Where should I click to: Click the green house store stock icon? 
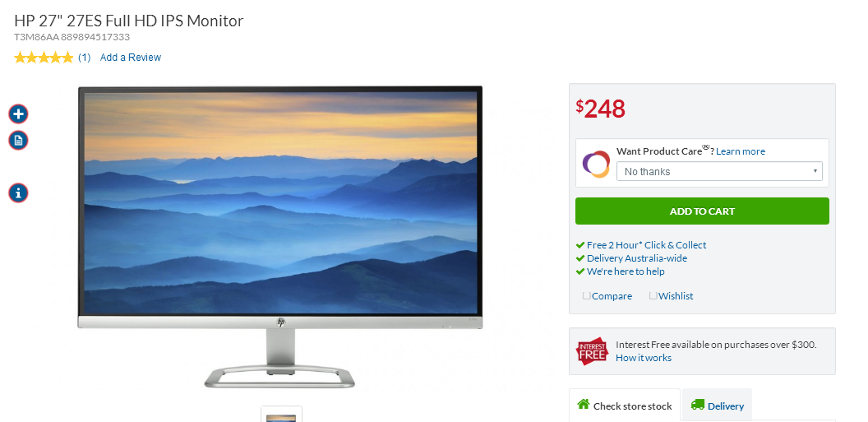583,404
